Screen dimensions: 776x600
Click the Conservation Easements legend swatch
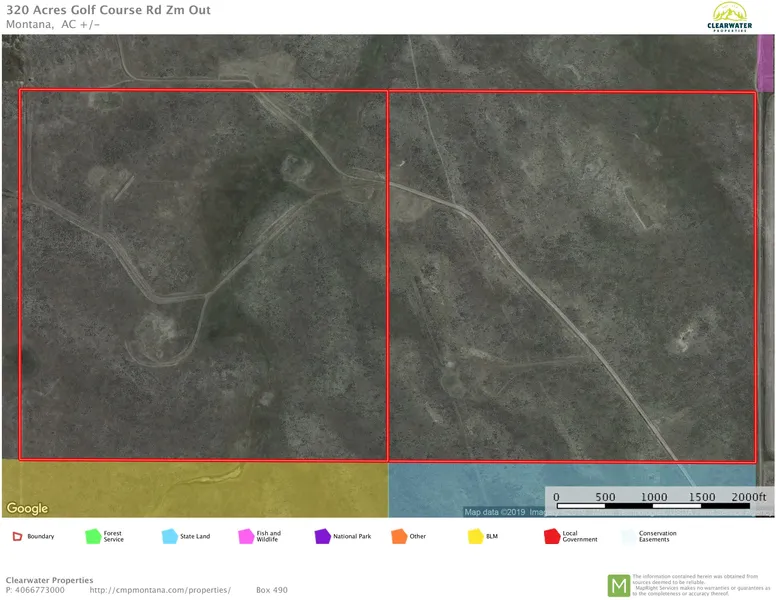[628, 537]
